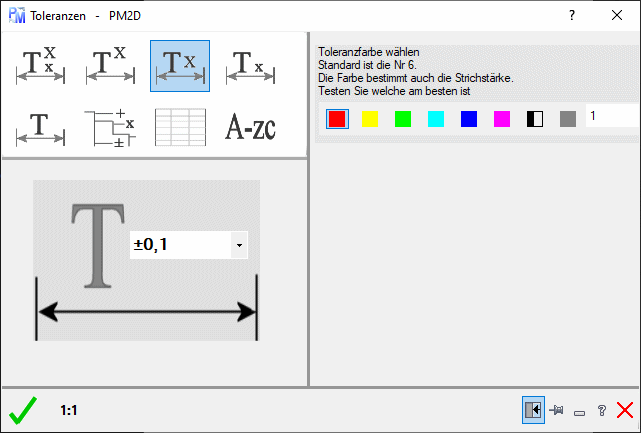
Task: Click the A-zc fit class icon
Action: coord(250,127)
